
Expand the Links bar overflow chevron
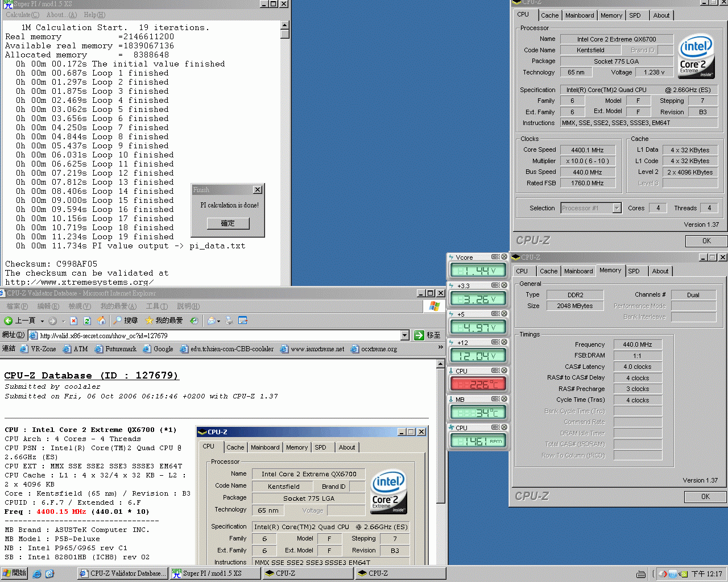click(x=440, y=348)
